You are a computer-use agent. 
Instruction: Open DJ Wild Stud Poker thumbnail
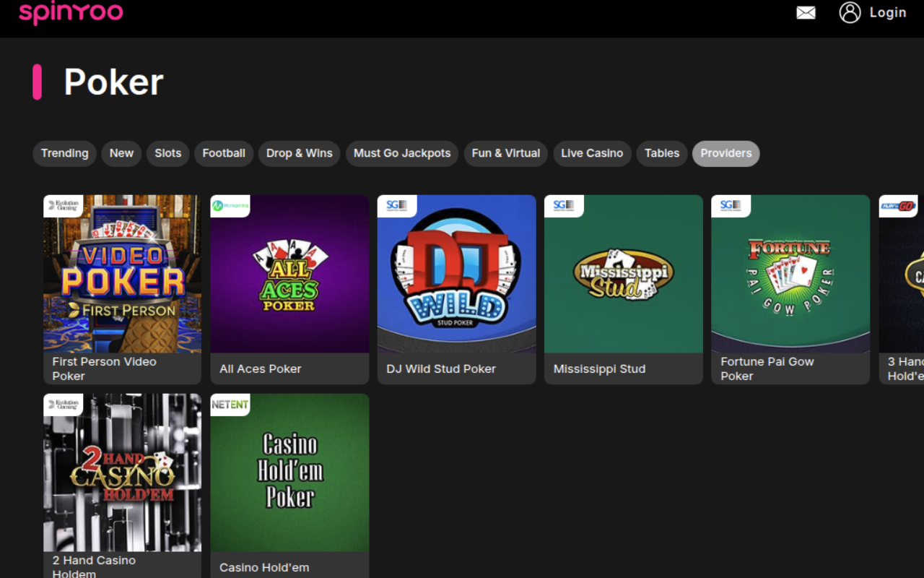(x=456, y=274)
